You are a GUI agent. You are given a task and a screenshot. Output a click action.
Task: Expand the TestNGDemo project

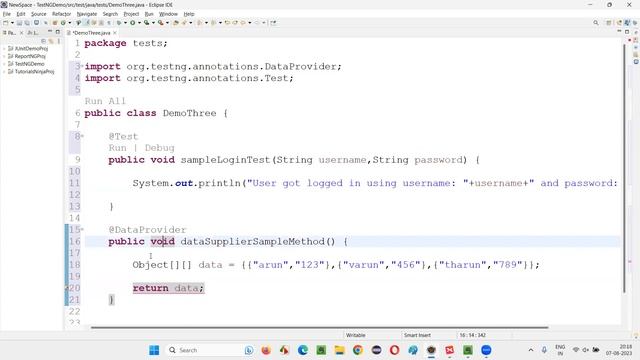(x=4, y=64)
